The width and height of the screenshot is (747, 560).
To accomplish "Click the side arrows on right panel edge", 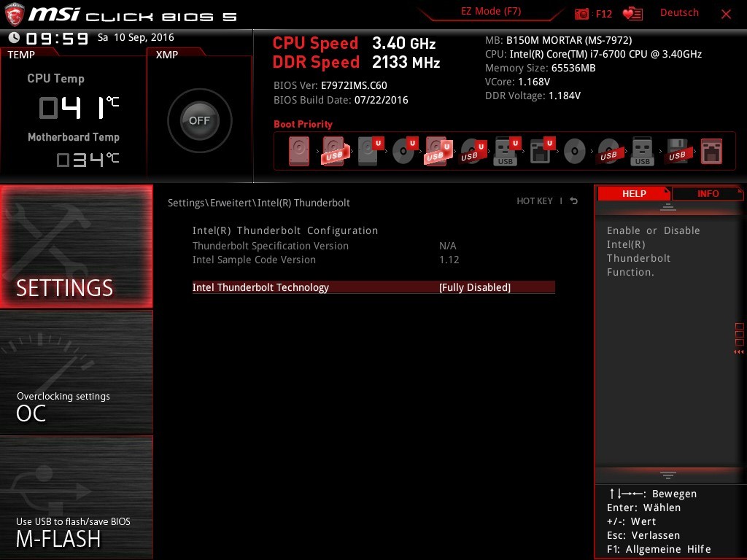I will pyautogui.click(x=738, y=352).
